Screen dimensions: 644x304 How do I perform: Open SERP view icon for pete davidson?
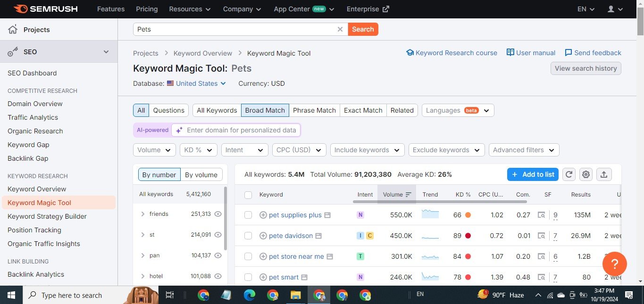pyautogui.click(x=318, y=236)
